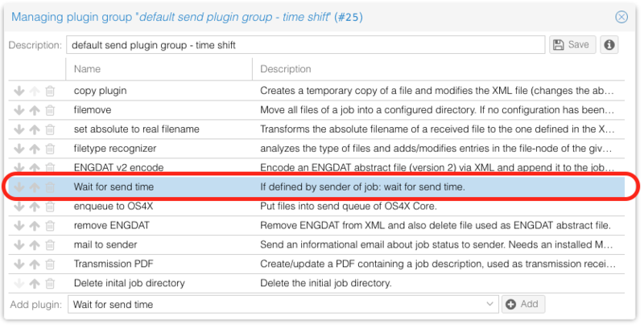Move remove ENGDAT plugin up
This screenshot has height=328, width=644.
(x=35, y=226)
